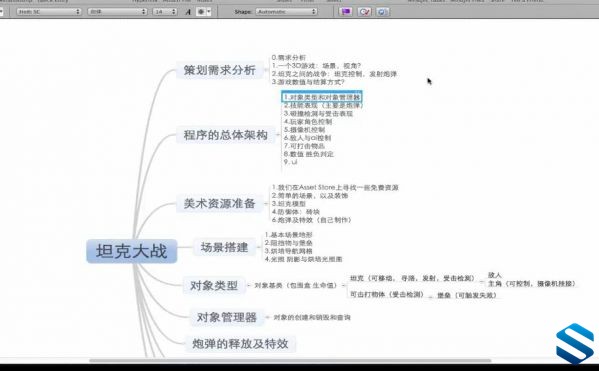Screen dimensions: 599x371
Task: Select the 美术资源准备 main topic
Action: click(219, 203)
